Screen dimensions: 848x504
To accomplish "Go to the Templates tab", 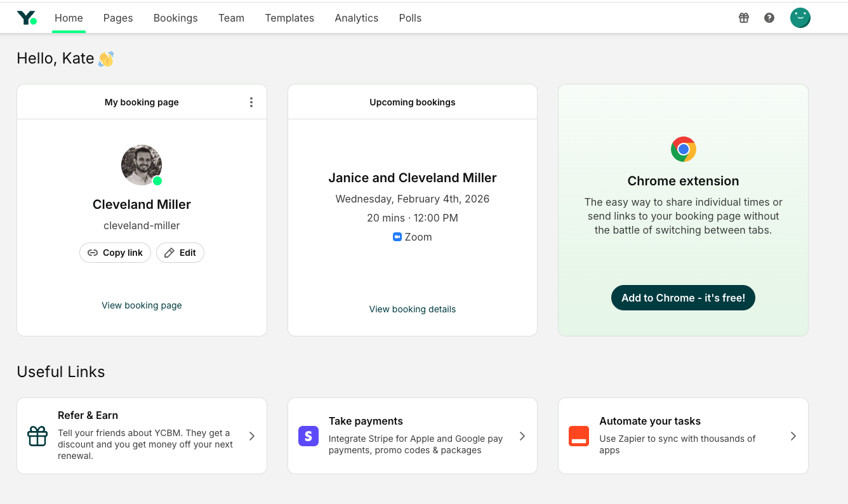I will [x=289, y=18].
